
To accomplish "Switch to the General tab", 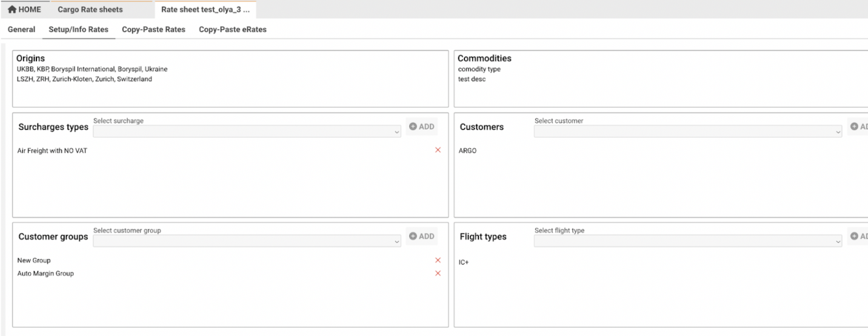I will click(21, 30).
